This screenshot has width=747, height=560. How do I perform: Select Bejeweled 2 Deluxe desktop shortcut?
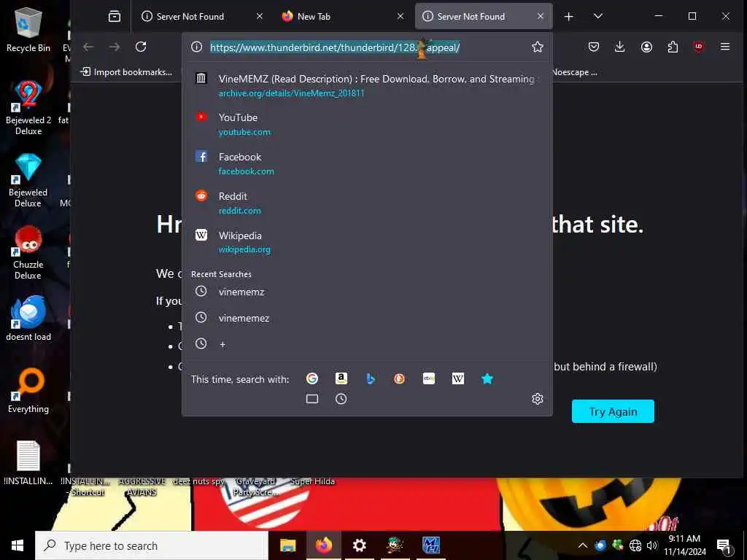[x=28, y=107]
